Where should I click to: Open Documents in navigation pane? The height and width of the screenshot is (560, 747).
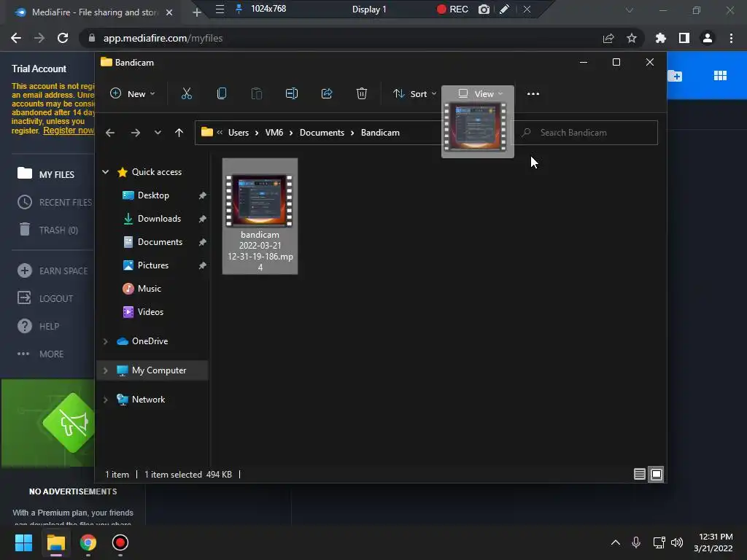[160, 242]
